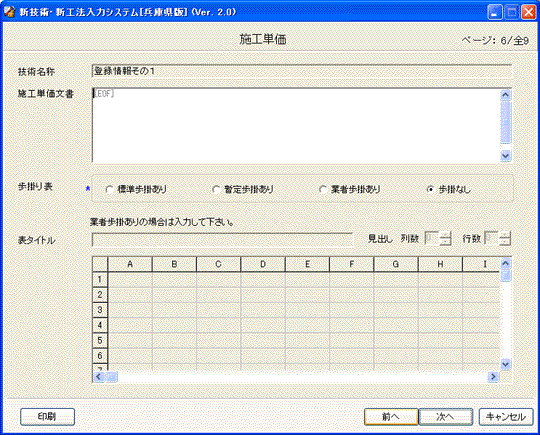Select column header D
This screenshot has height=435, width=540.
pyautogui.click(x=263, y=264)
